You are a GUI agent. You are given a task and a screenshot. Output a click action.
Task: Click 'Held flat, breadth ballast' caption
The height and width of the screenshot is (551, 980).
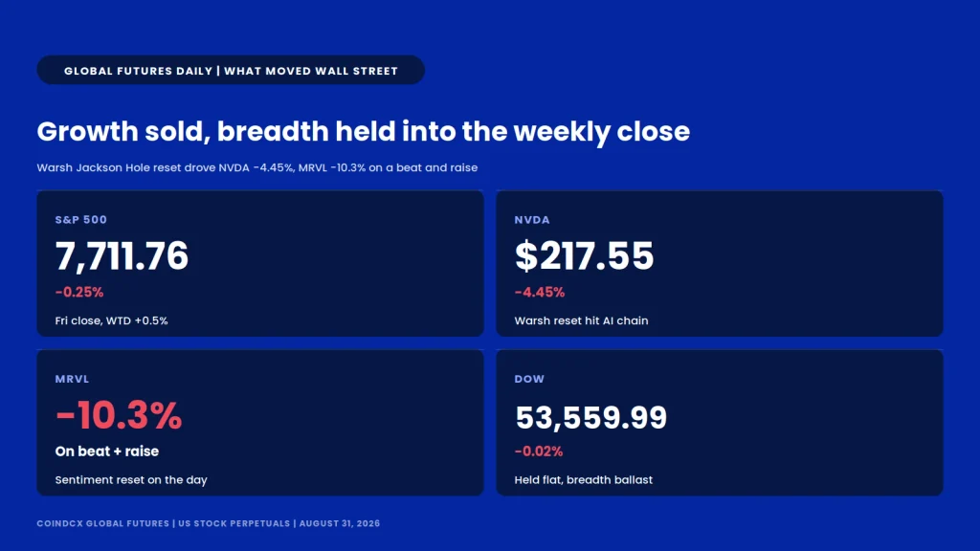(583, 480)
